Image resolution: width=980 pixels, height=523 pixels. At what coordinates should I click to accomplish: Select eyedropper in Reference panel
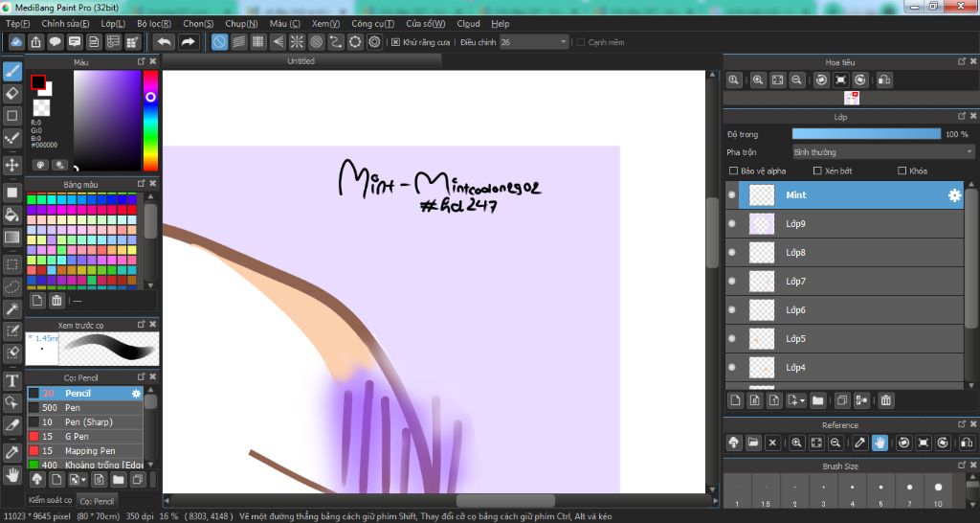860,443
